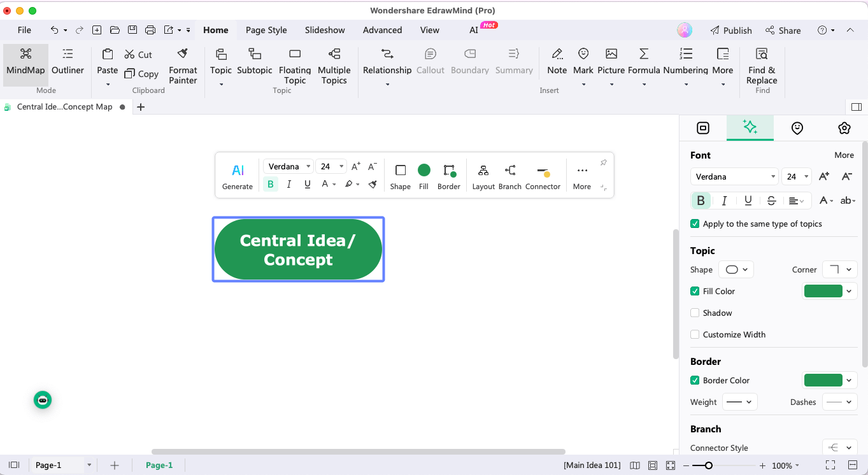Click the Cut button
868x475 pixels.
(x=138, y=55)
